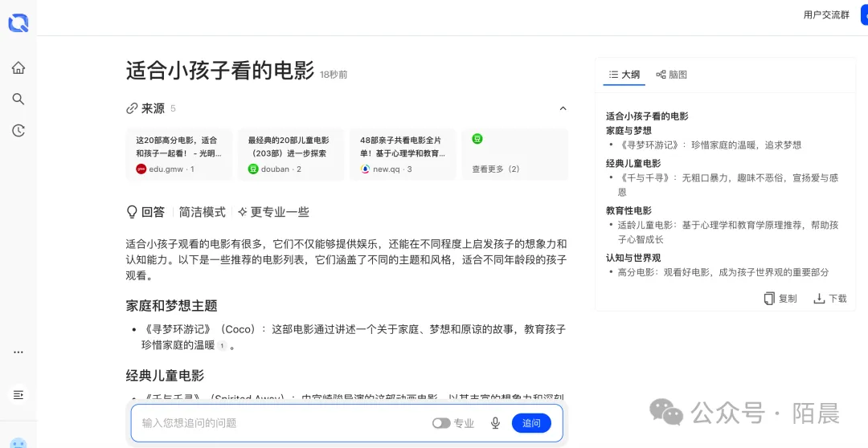The image size is (868, 448).
Task: Open the 用户交流群 link
Action: 826,15
